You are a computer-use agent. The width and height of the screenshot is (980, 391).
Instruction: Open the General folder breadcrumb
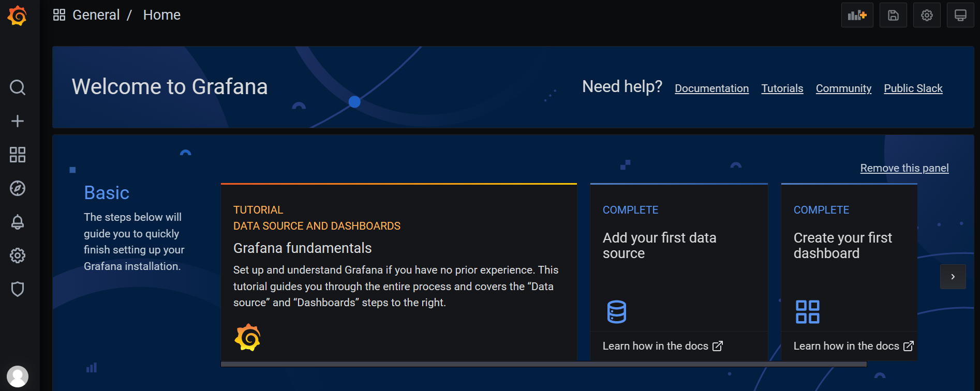click(96, 15)
